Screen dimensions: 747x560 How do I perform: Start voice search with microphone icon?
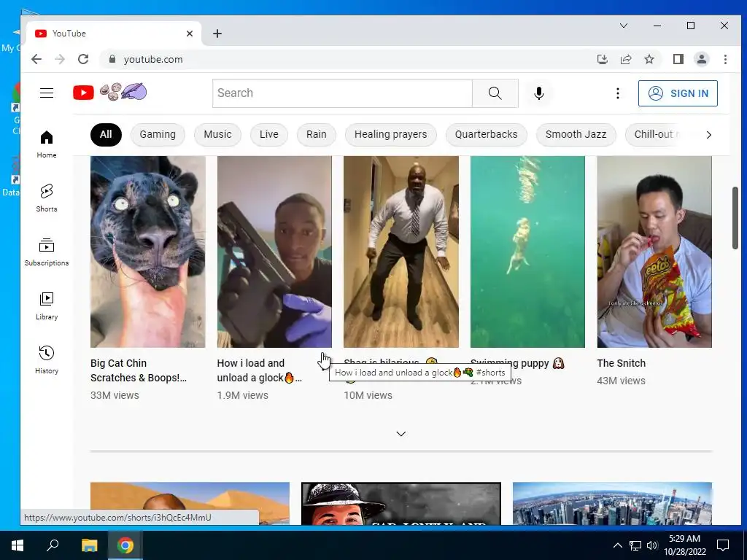pyautogui.click(x=539, y=93)
